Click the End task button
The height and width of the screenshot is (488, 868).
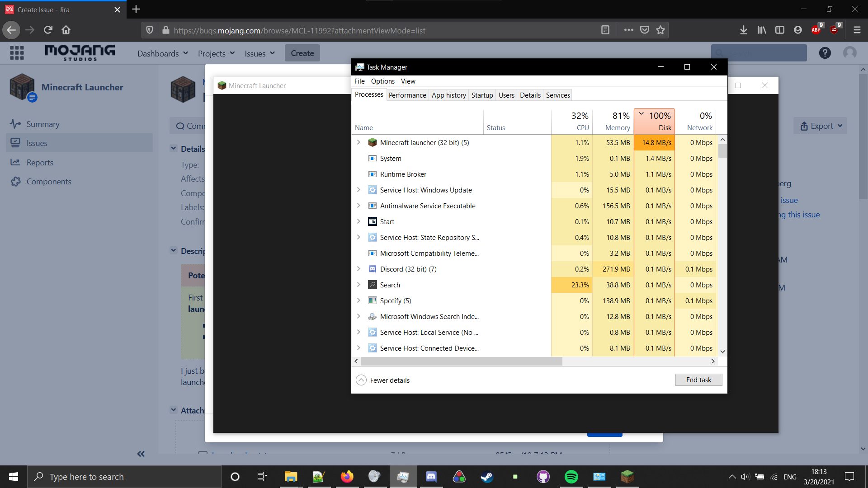point(698,380)
